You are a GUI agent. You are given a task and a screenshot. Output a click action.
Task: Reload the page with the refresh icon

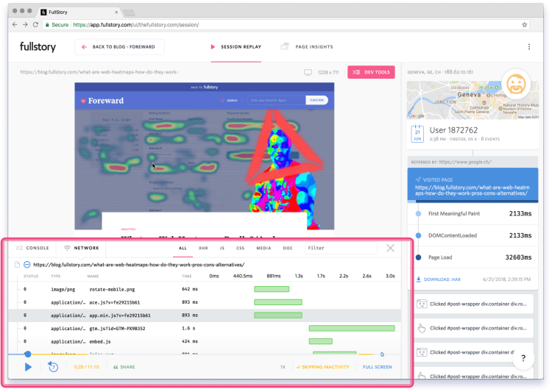coord(35,24)
